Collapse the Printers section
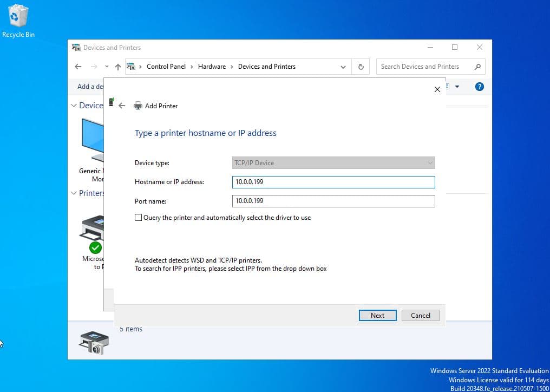Image resolution: width=550 pixels, height=392 pixels. pos(74,193)
